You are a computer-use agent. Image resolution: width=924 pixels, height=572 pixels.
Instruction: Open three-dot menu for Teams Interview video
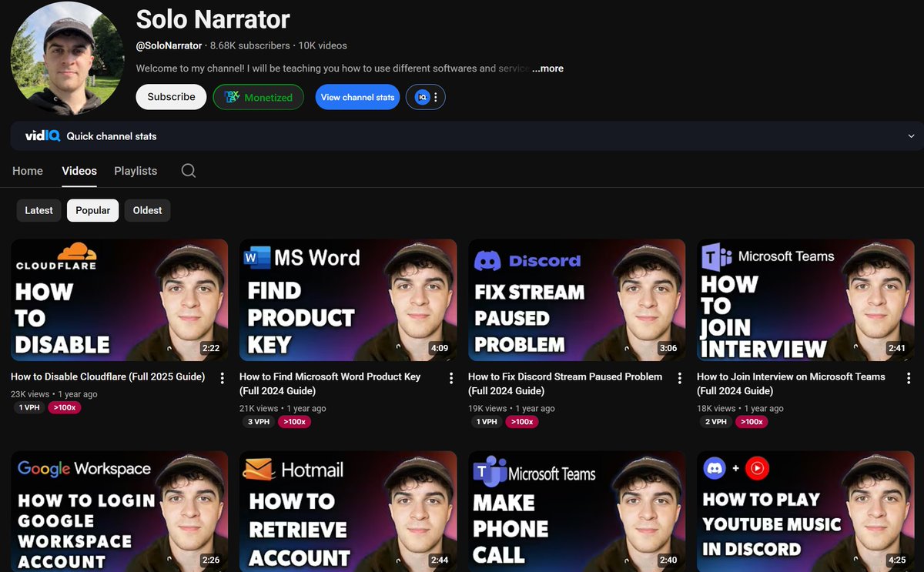point(908,378)
